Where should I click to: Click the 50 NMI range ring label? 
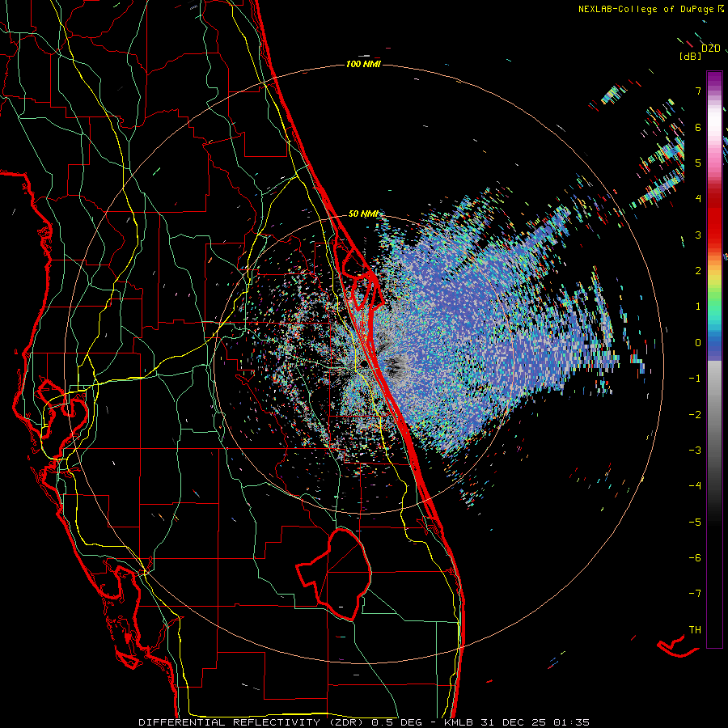[x=363, y=214]
